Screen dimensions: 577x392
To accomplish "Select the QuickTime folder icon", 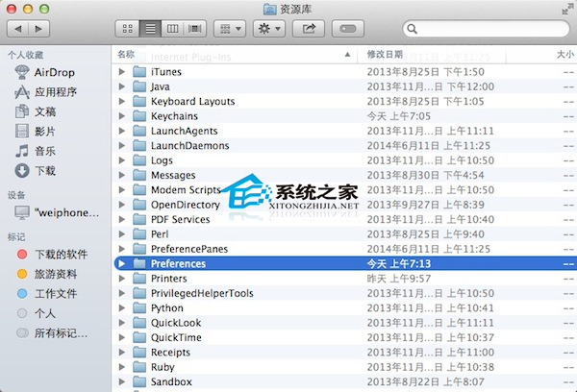I will tap(139, 337).
